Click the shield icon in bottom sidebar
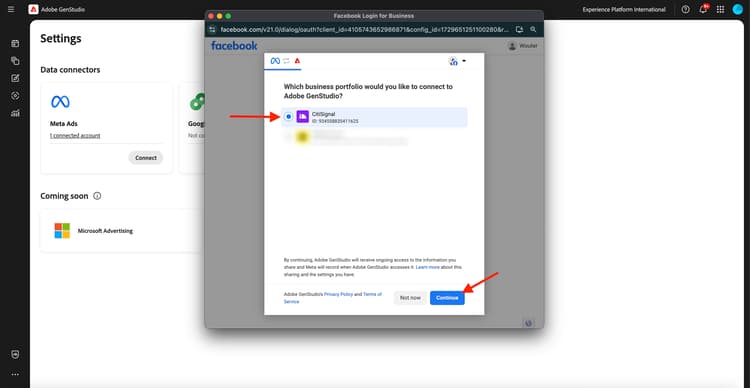 tap(15, 355)
